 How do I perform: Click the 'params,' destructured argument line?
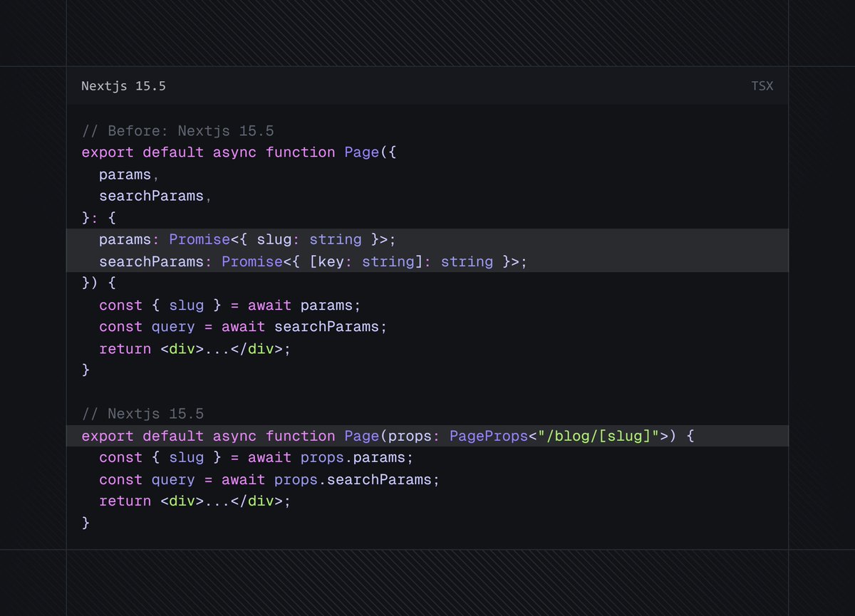pyautogui.click(x=129, y=174)
